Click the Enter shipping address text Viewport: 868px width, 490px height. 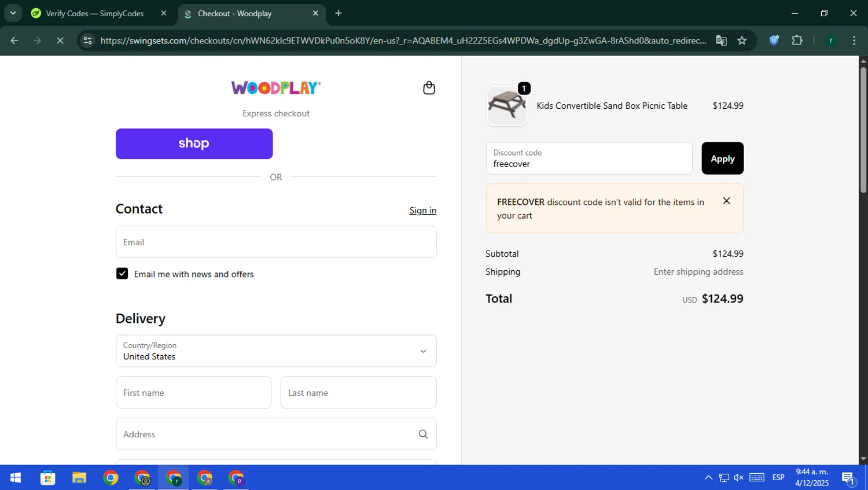point(698,272)
